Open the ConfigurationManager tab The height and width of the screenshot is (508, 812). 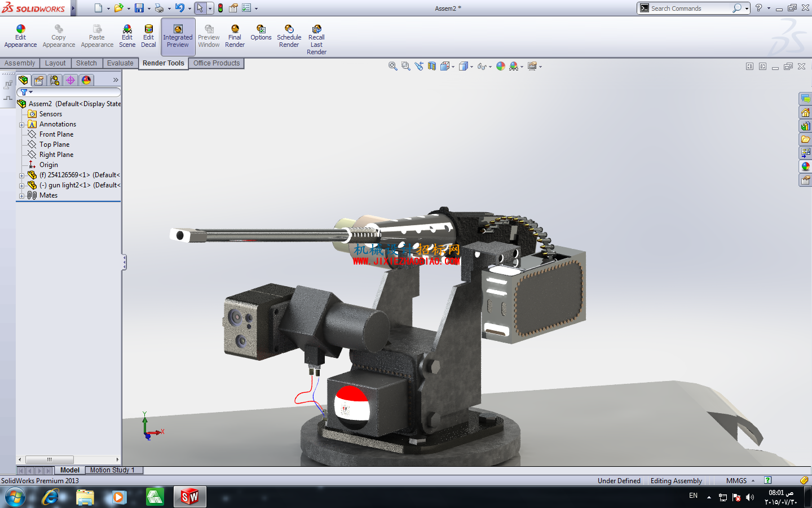[x=55, y=80]
